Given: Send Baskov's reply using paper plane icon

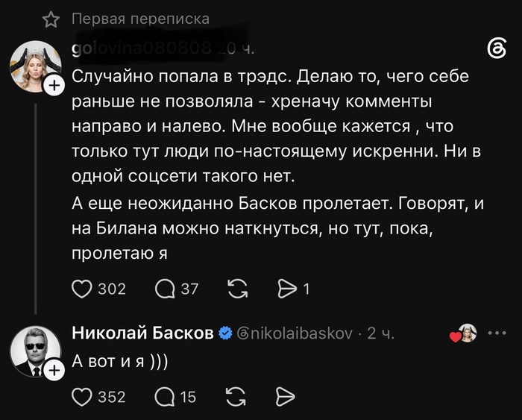Looking at the screenshot, I should [x=286, y=397].
